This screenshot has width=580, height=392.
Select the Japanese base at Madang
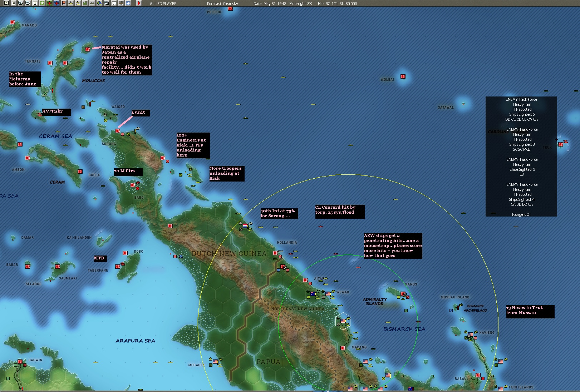[343, 348]
